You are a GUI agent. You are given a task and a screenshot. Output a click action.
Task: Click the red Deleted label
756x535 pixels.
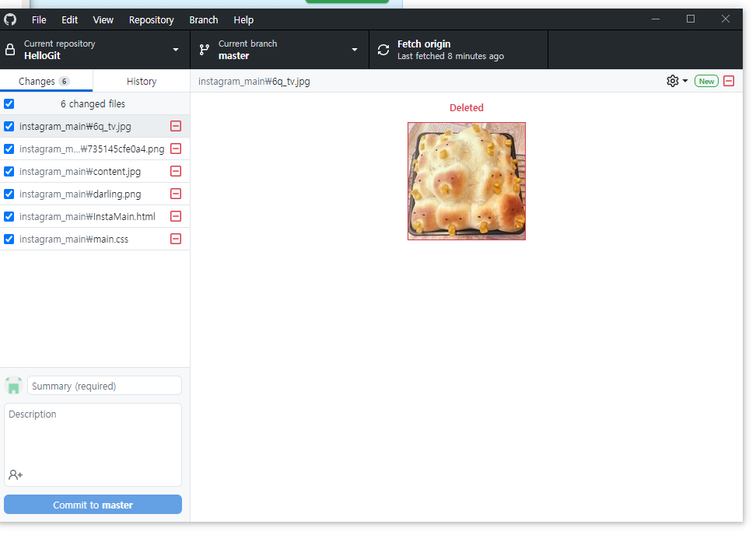pos(466,107)
